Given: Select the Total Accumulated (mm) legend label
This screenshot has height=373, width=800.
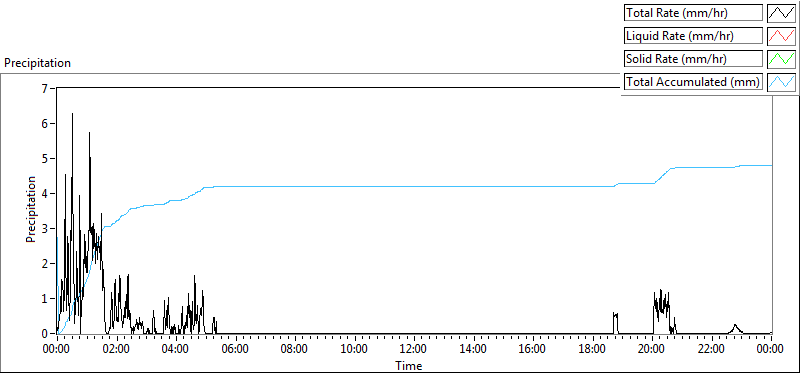Looking at the screenshot, I should pos(693,82).
